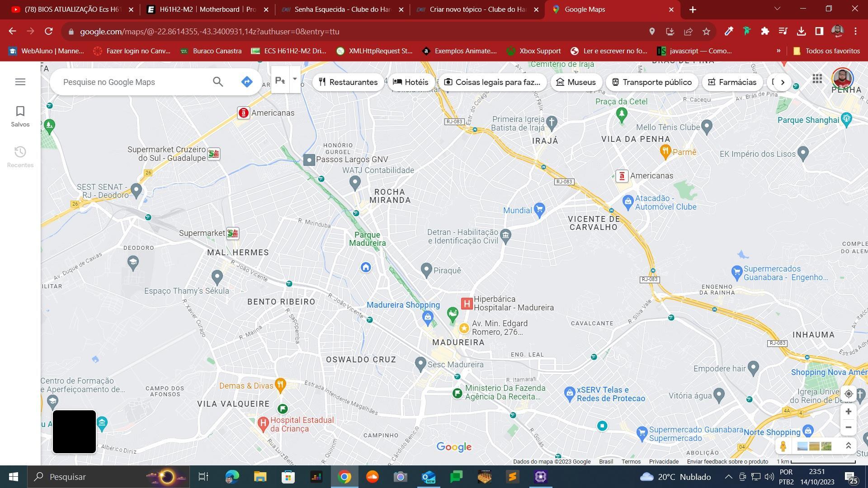Switch to the Senha Esquecida tab
The image size is (868, 488).
(x=342, y=9)
